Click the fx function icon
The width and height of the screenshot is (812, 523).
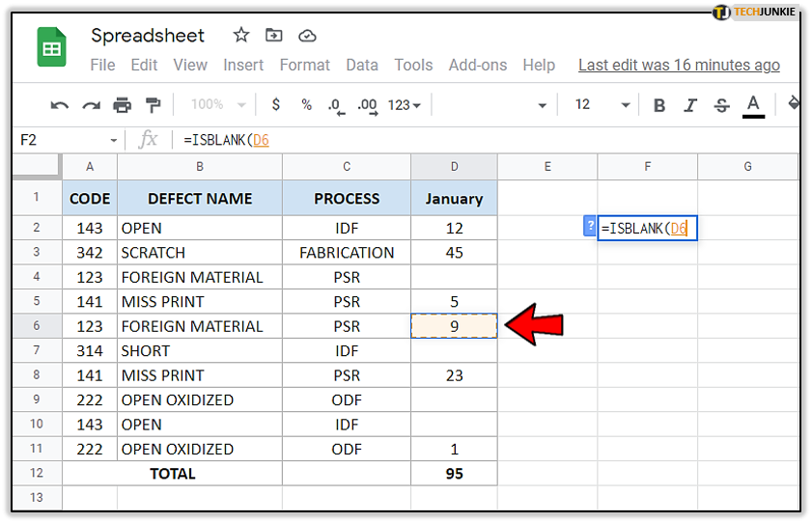(x=148, y=140)
